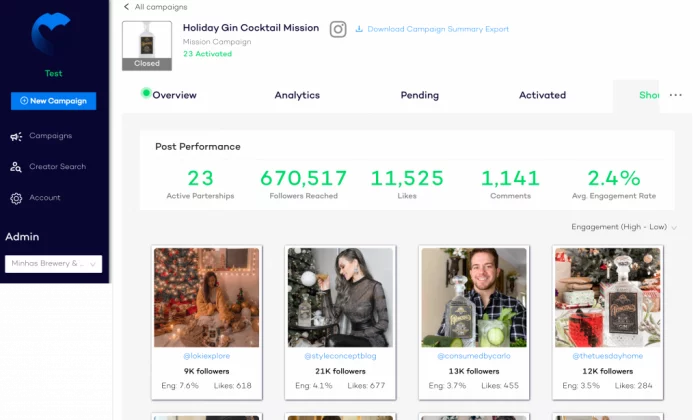The height and width of the screenshot is (420, 700).
Task: Click the 23 Active Partnerships figure
Action: pyautogui.click(x=200, y=179)
